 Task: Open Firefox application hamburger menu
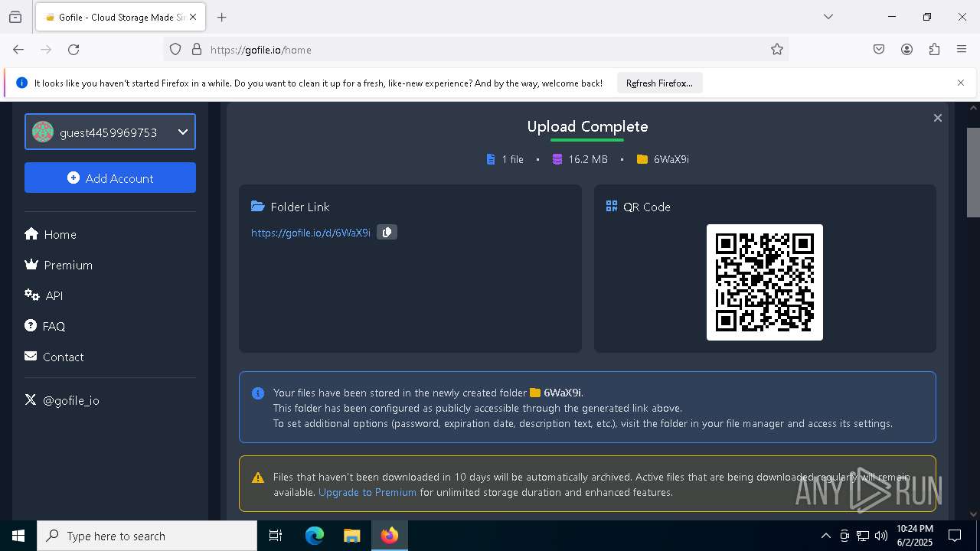click(962, 50)
